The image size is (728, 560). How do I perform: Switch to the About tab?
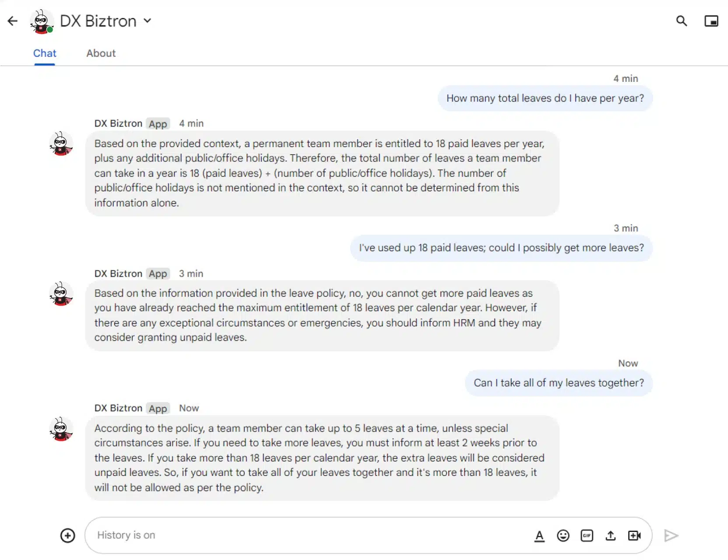pyautogui.click(x=101, y=53)
